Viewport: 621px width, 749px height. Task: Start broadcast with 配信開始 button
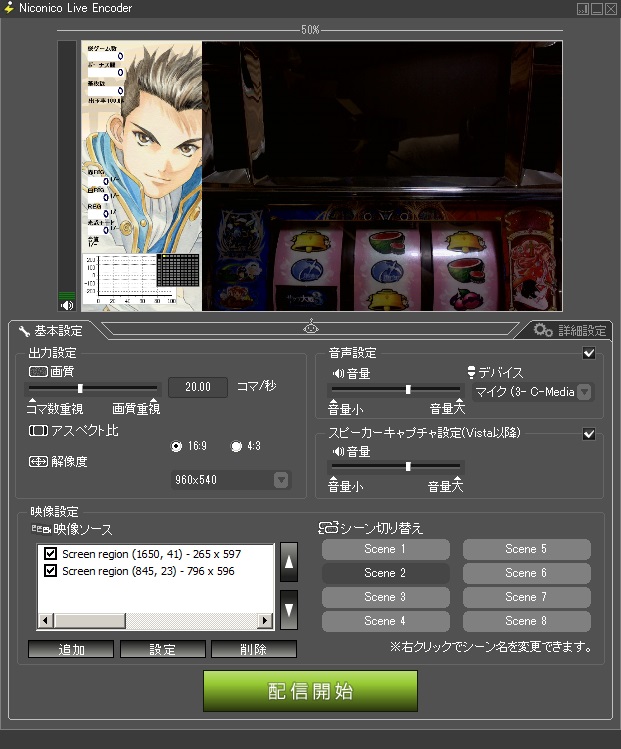310,691
